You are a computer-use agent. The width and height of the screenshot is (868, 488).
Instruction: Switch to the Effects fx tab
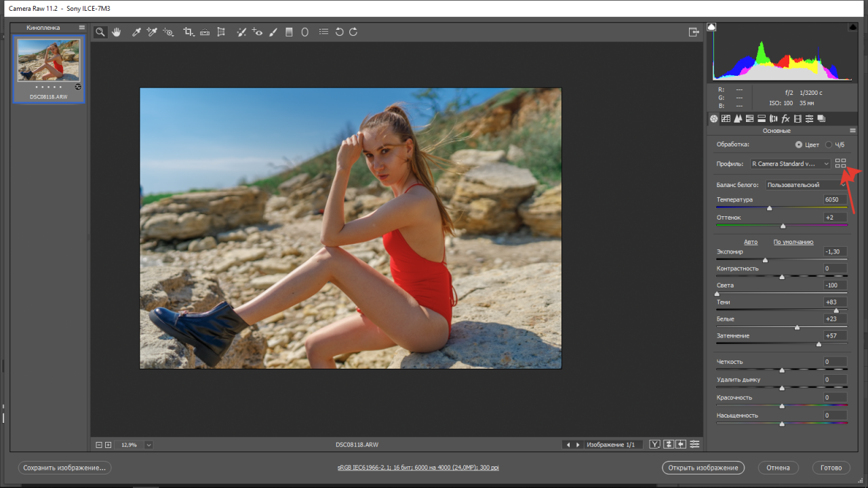(x=785, y=119)
